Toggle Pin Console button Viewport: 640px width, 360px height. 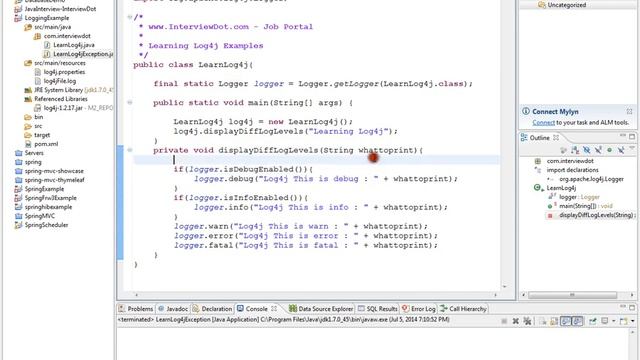click(592, 322)
